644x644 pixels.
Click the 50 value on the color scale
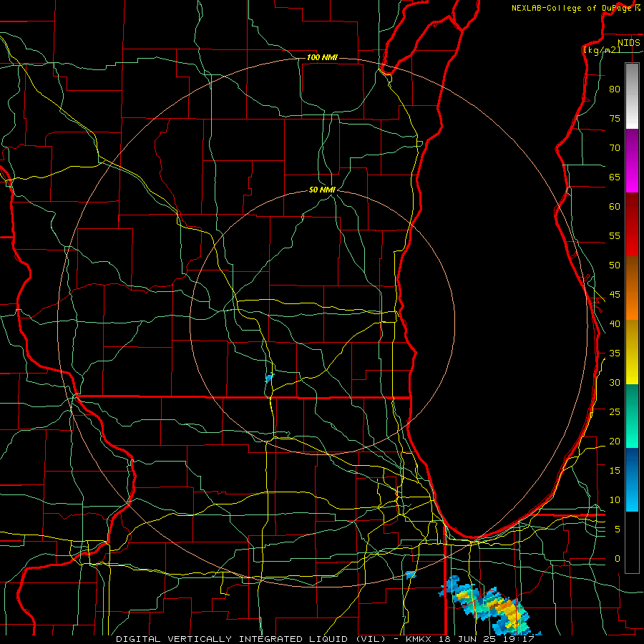coord(615,265)
